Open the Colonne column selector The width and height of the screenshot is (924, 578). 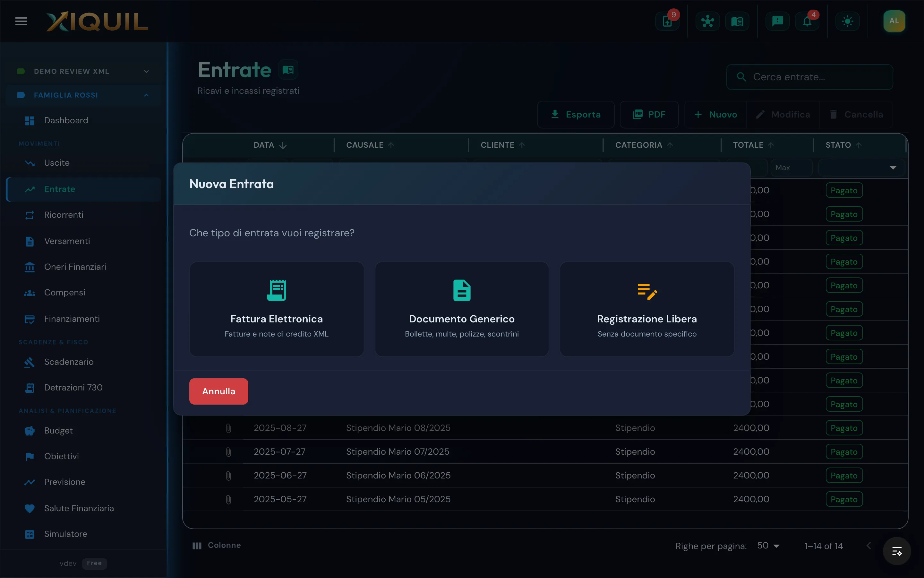pos(217,546)
